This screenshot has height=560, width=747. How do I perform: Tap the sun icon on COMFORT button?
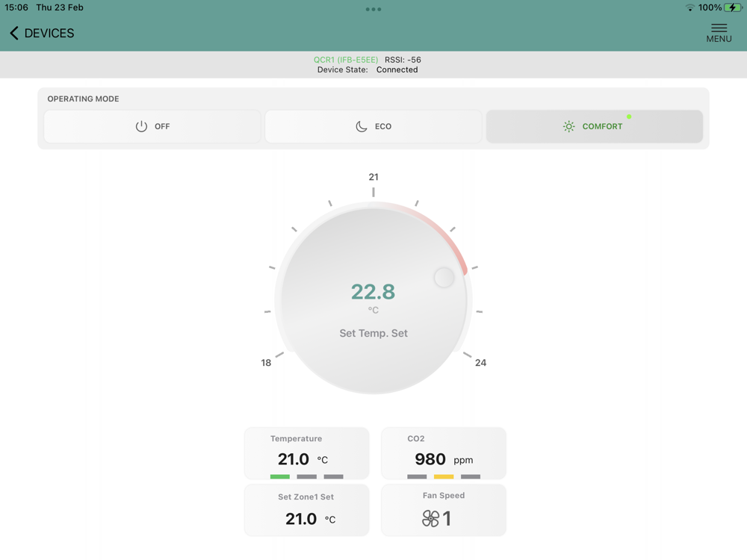pyautogui.click(x=568, y=126)
